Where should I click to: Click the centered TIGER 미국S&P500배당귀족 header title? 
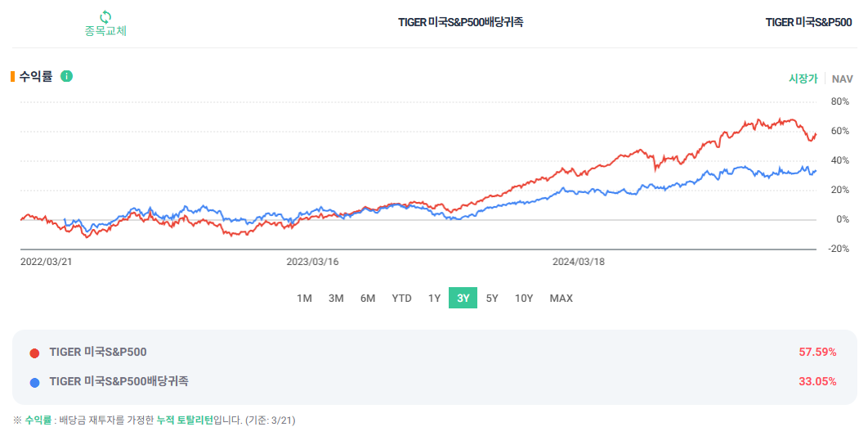460,22
